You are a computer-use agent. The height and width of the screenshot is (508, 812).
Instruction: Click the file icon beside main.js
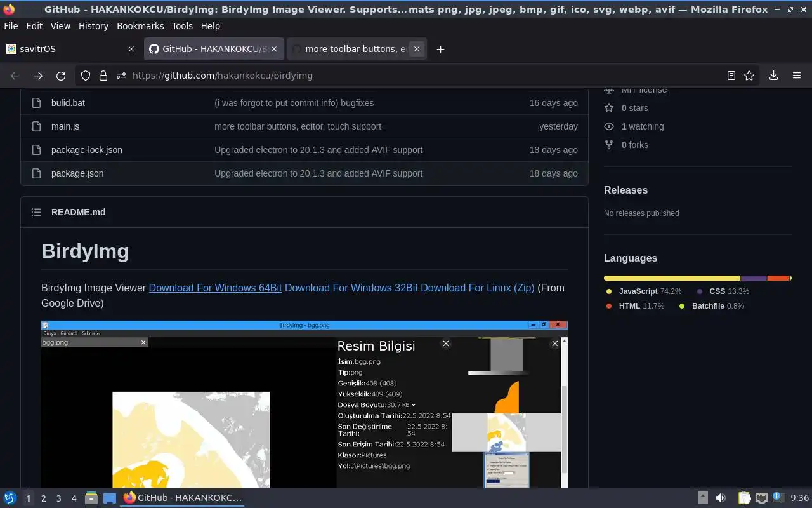pos(37,126)
